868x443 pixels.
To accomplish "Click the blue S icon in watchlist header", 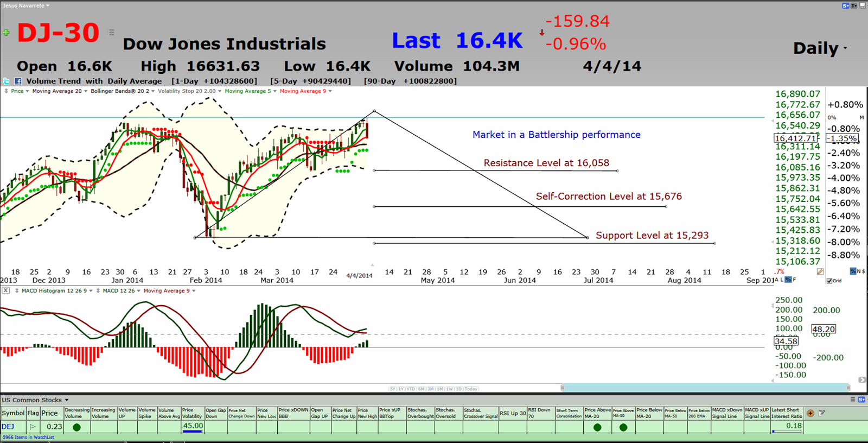I will pos(861,400).
